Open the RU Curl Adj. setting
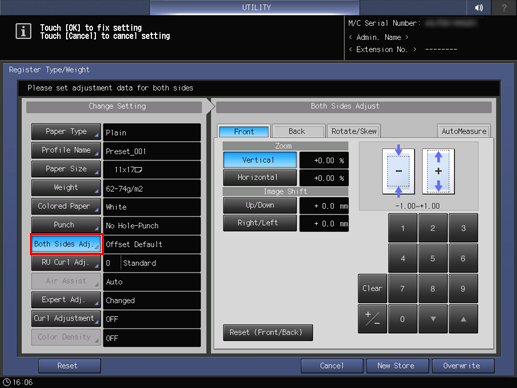 click(x=66, y=262)
